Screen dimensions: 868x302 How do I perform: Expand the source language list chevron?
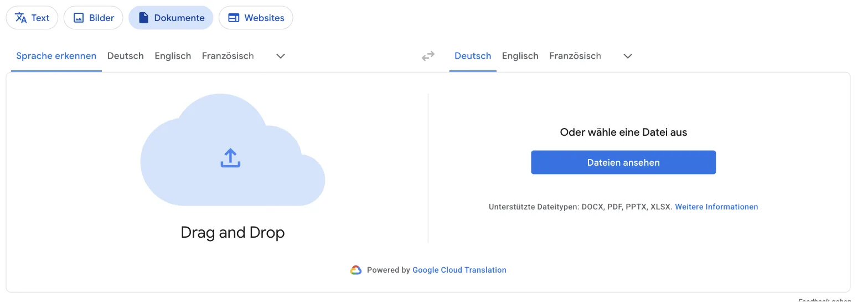(281, 56)
